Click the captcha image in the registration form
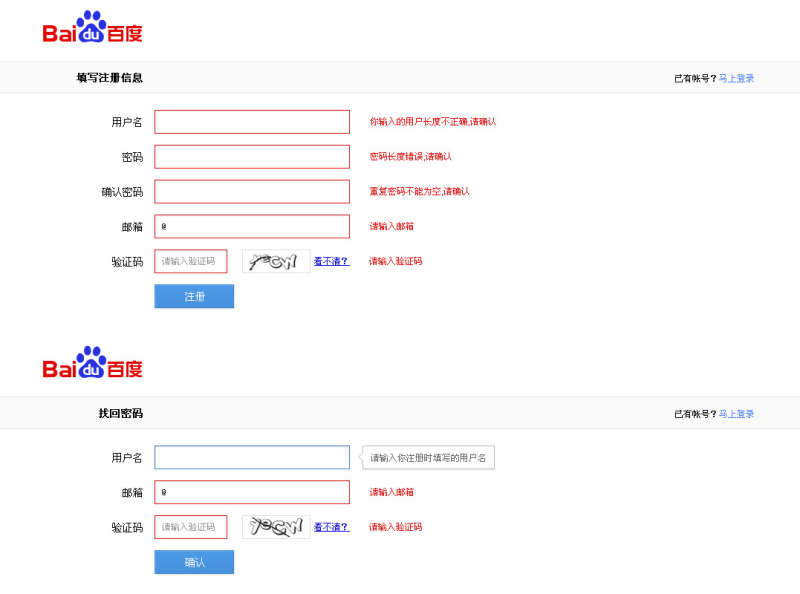 tap(275, 262)
